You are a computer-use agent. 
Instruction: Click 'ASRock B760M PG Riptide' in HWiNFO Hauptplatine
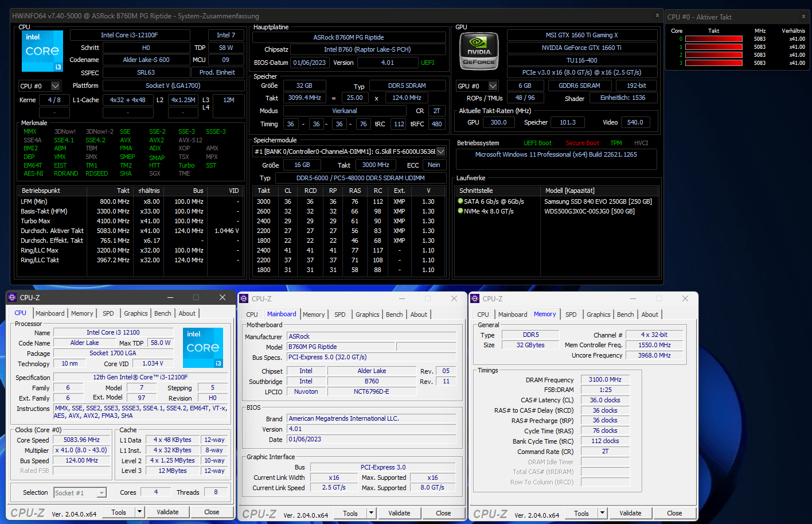point(349,37)
